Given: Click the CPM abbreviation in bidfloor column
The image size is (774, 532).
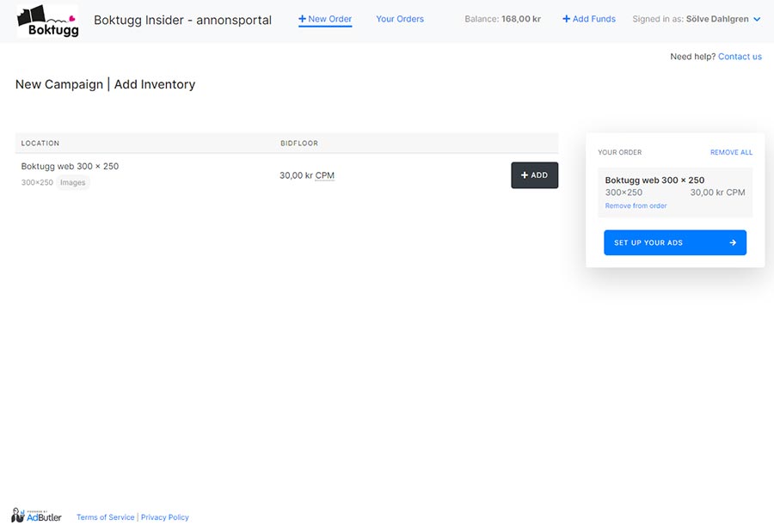Looking at the screenshot, I should tap(325, 175).
